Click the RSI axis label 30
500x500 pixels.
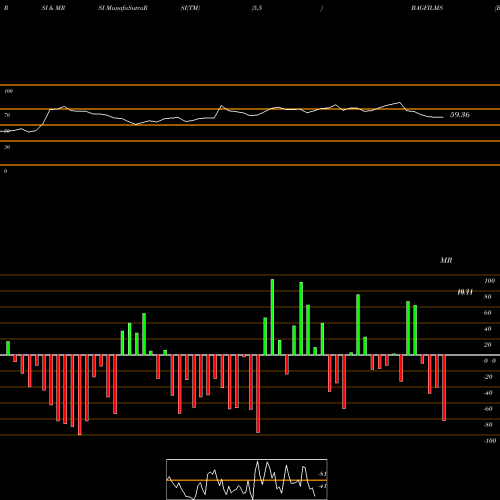point(7,147)
